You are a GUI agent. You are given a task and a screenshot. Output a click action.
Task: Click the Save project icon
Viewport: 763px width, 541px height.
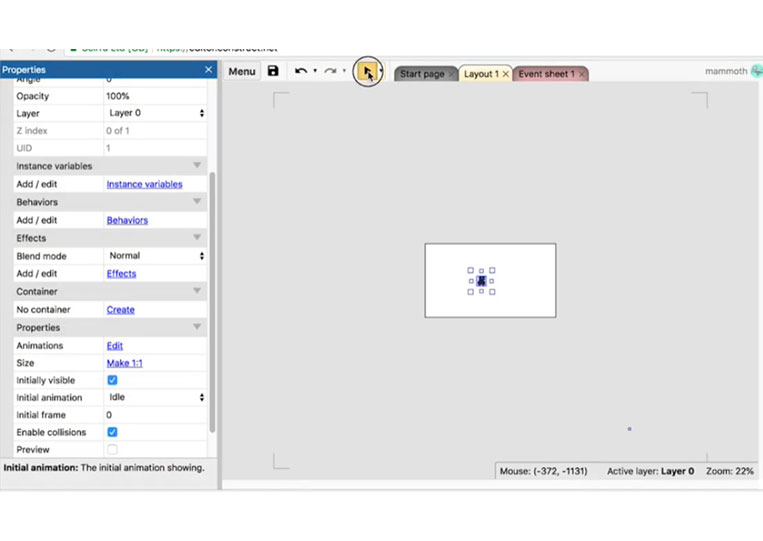tap(273, 71)
